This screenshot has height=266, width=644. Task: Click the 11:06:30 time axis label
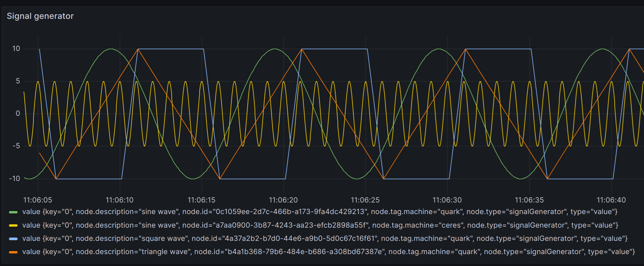point(447,200)
